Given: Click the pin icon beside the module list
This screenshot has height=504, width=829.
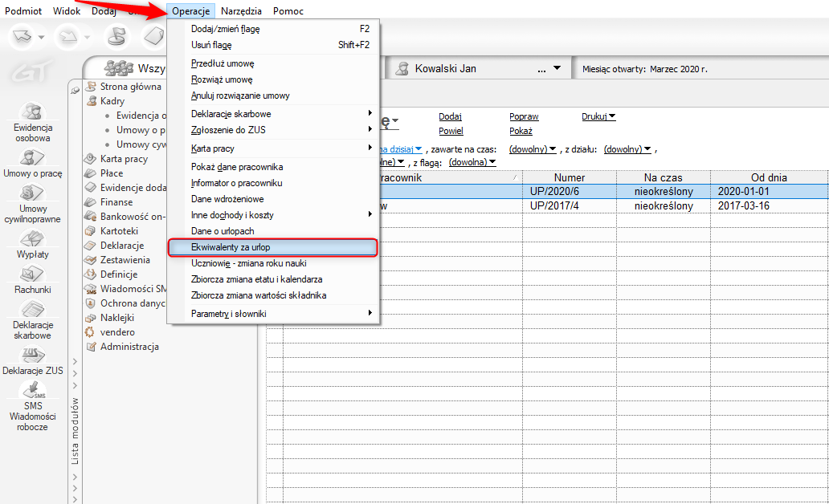Looking at the screenshot, I should coord(75,91).
